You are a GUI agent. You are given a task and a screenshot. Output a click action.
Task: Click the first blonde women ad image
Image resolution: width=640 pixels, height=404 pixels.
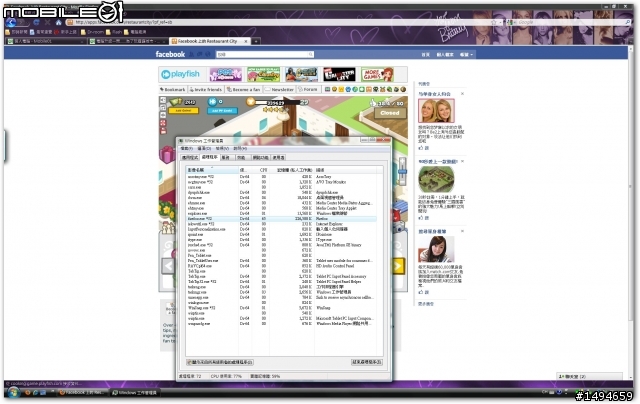click(x=436, y=111)
